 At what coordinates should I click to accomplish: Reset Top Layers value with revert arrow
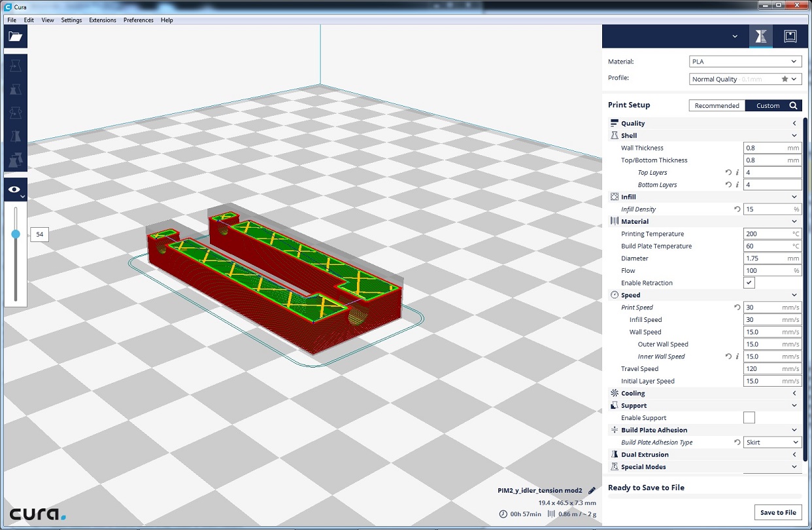(728, 173)
